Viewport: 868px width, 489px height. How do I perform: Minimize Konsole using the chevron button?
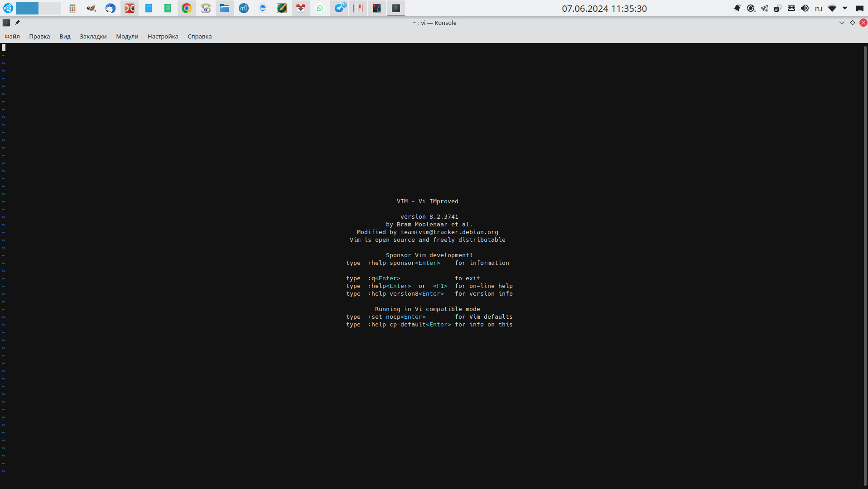(842, 23)
